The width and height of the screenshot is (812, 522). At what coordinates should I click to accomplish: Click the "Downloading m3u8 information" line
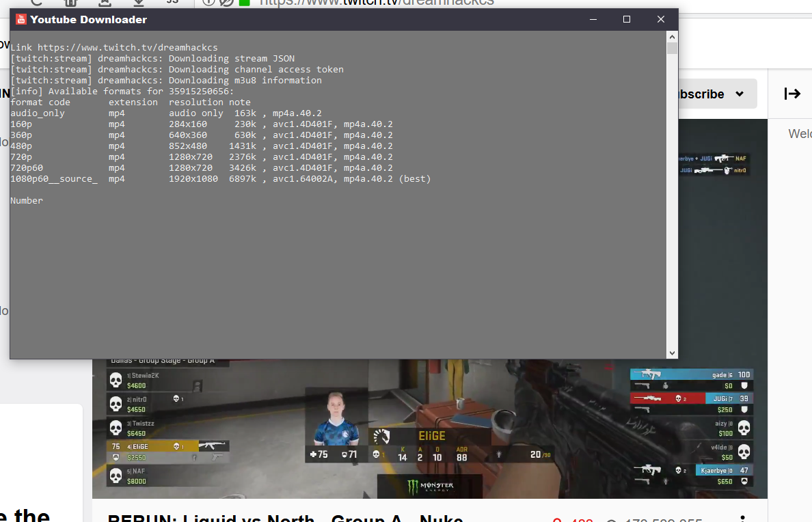tap(165, 80)
